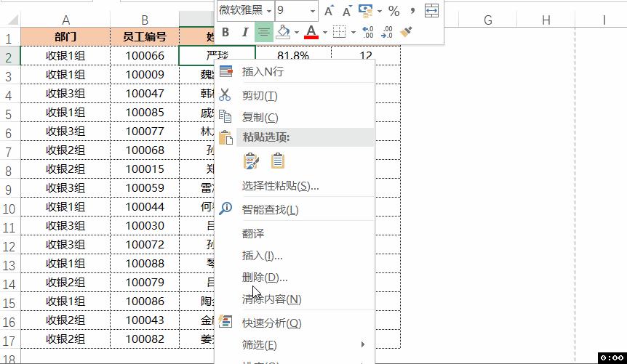Expand 筛选(E) submenu
Screen dimensions: 627x364
(x=295, y=344)
